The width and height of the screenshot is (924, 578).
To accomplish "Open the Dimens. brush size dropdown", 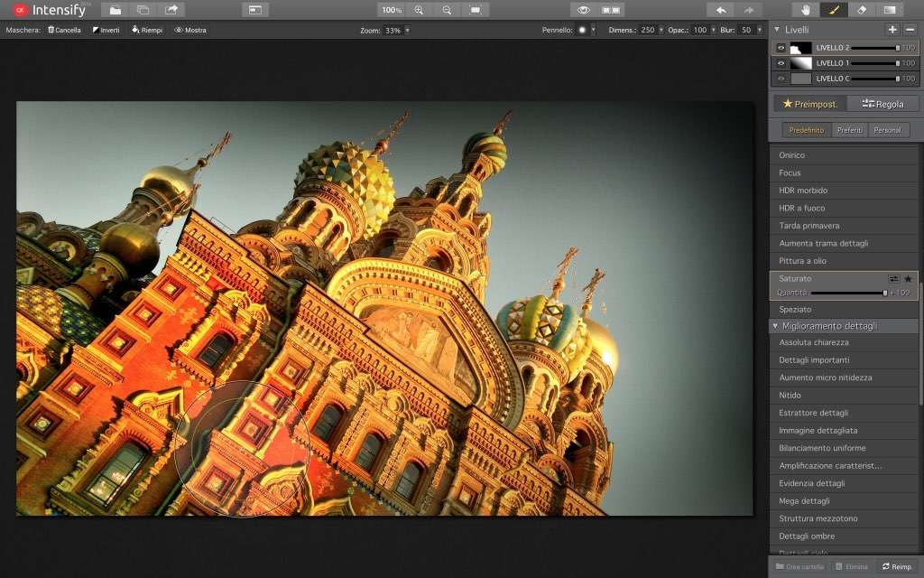I will pyautogui.click(x=661, y=30).
